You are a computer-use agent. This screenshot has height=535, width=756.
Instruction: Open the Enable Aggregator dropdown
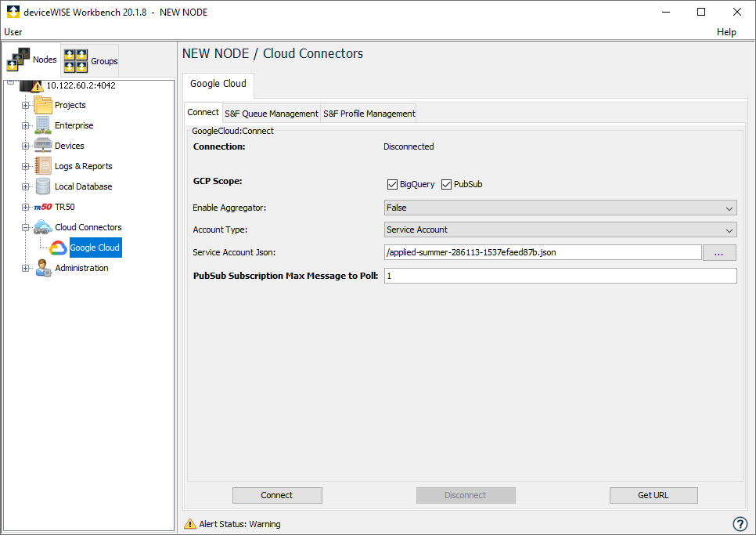point(560,208)
